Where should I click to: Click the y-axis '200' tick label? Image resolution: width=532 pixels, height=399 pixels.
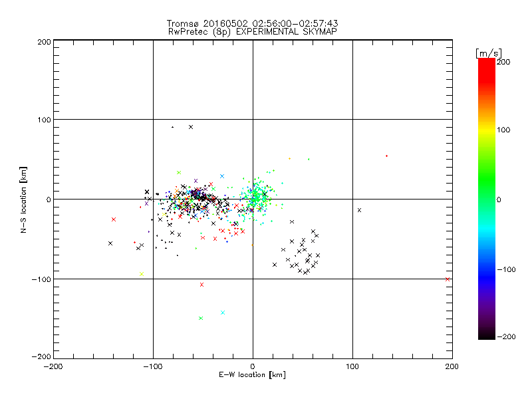point(44,42)
